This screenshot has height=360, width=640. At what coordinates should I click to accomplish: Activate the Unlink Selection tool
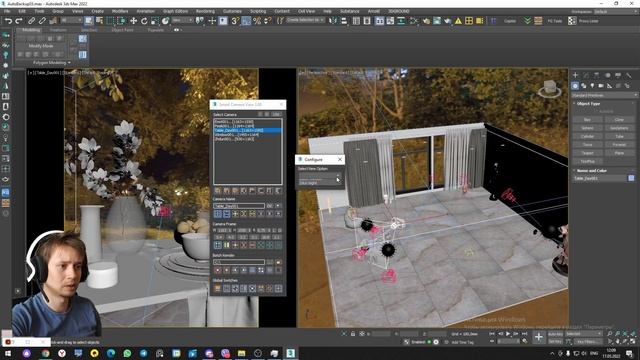coord(42,21)
